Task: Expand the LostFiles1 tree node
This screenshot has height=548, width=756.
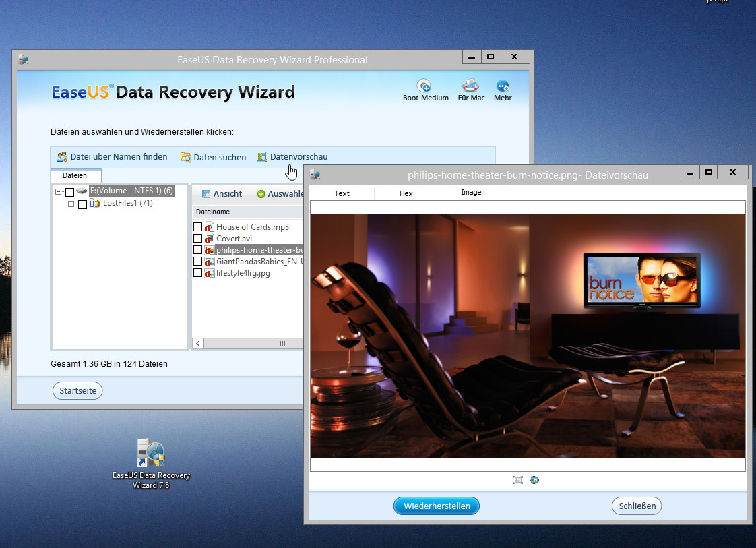Action: (x=71, y=204)
